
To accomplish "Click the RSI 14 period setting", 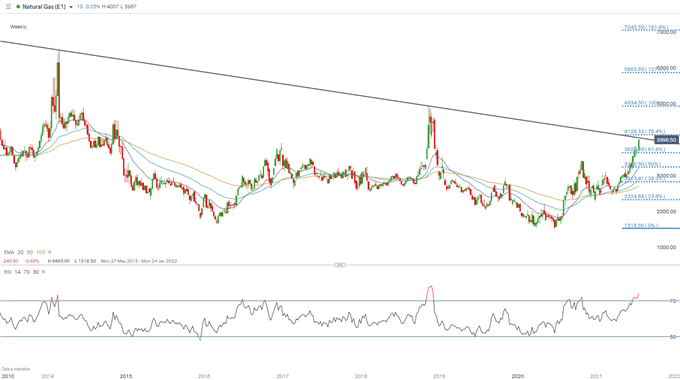I will pos(17,272).
